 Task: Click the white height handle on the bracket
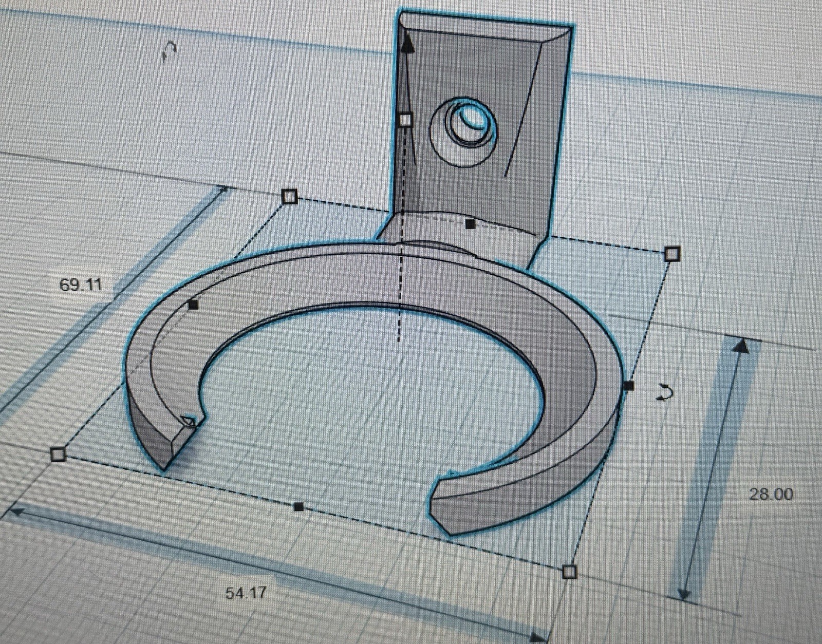[x=405, y=120]
